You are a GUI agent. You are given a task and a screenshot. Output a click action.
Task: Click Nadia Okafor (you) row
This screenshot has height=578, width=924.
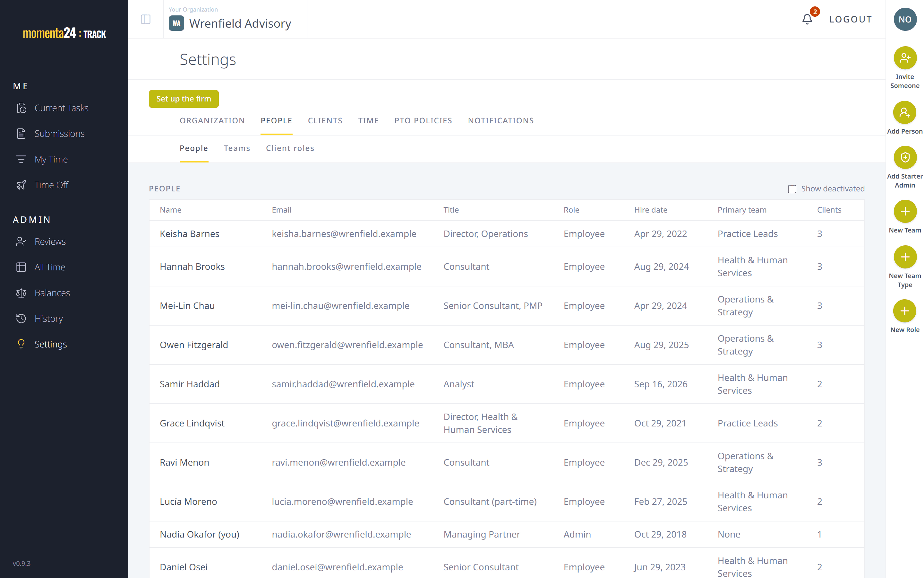[x=507, y=534]
